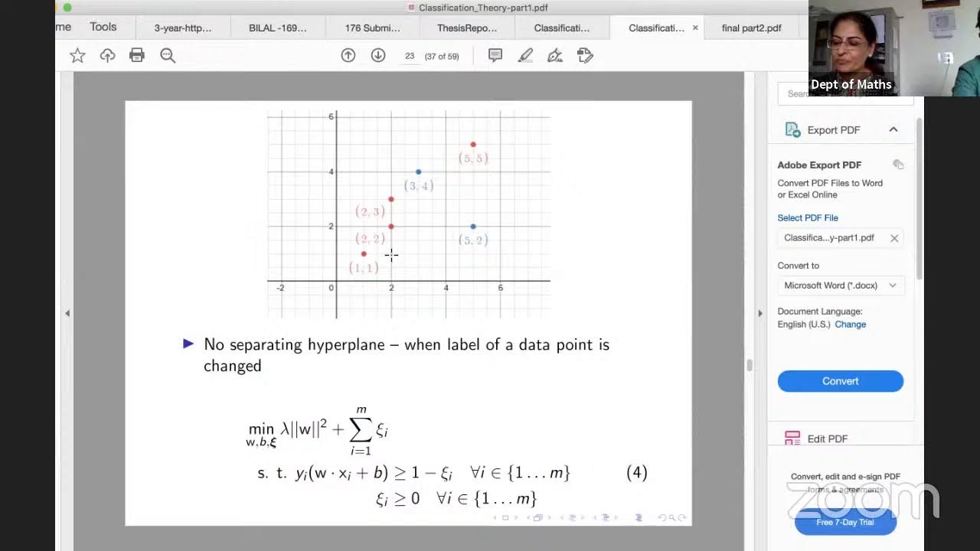980x551 pixels.
Task: Go to next page with down arrow
Action: coord(378,55)
